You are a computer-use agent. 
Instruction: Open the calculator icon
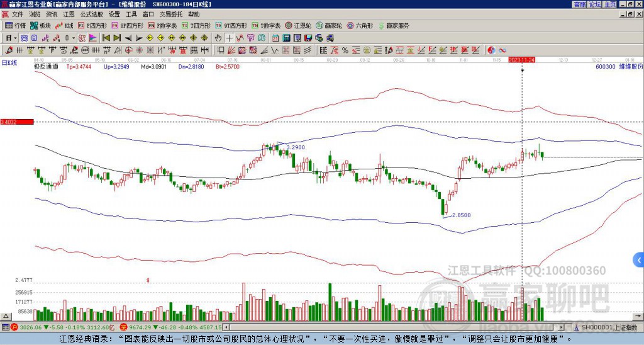[287, 38]
